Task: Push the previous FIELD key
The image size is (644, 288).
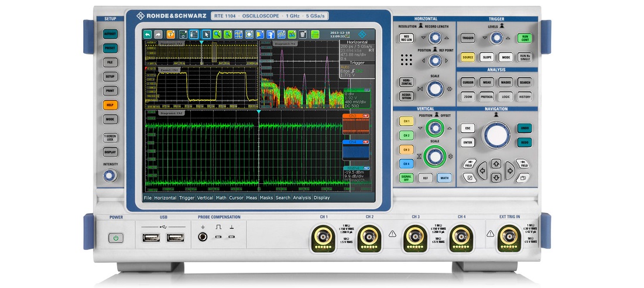Action: click(x=469, y=163)
